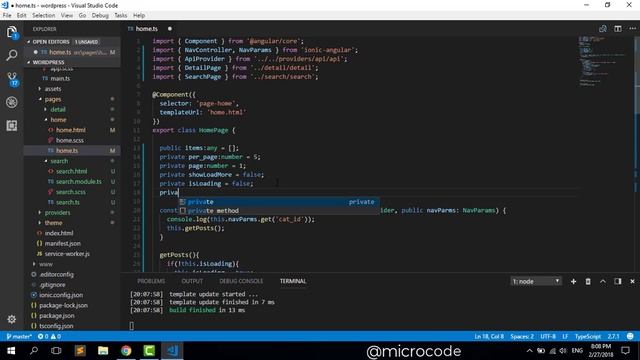Screen dimensions: 640x360
Task: Open the Debug menu
Action: [x=100, y=15]
